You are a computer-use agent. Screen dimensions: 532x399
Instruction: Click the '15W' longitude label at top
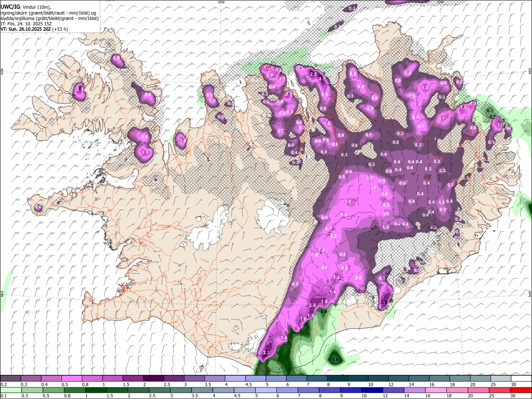point(440,2)
